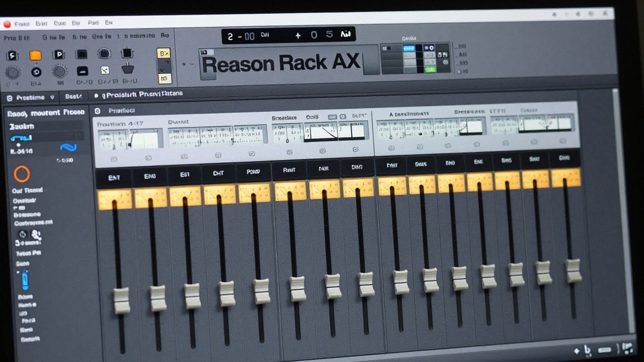This screenshot has width=644, height=362.
Task: Switch to the Best tab
Action: [x=74, y=96]
